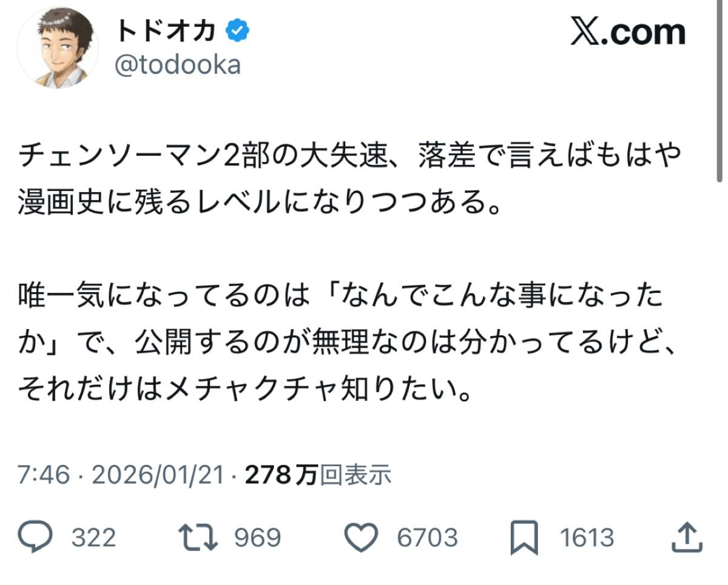
Task: Open the share menu icon
Action: pyautogui.click(x=689, y=537)
